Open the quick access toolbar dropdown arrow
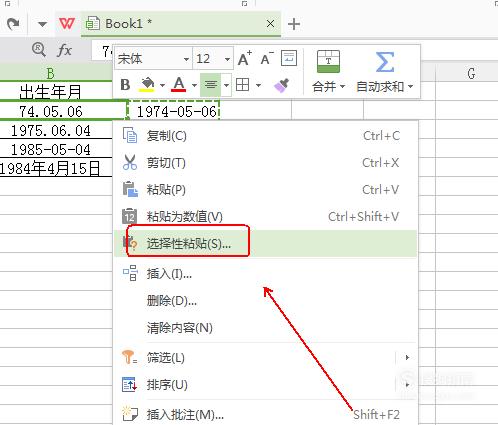Viewport: 498px width, 425px height. point(42,24)
